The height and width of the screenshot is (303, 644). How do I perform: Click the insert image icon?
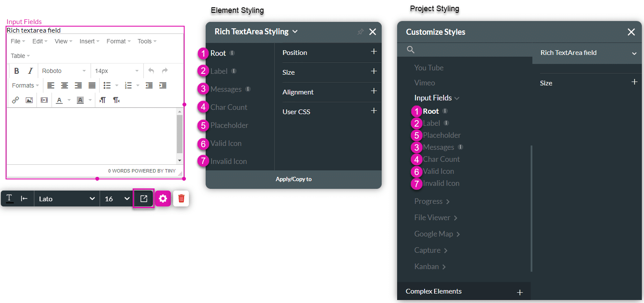(29, 100)
